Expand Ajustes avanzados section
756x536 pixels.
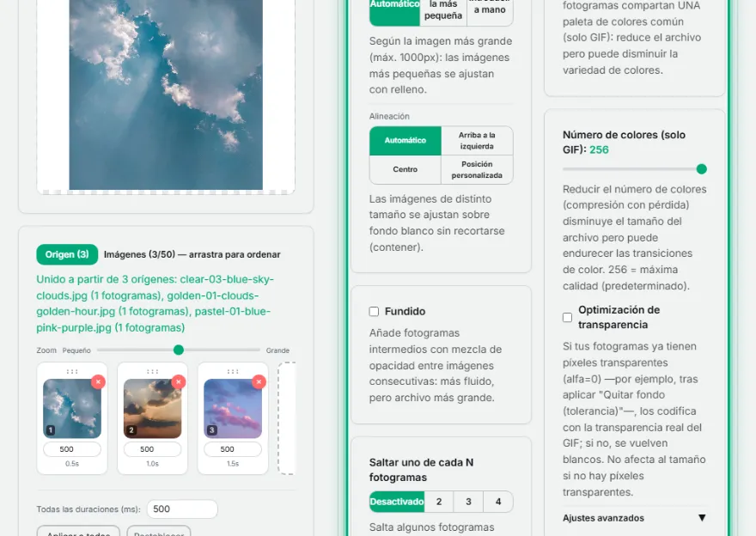(635, 518)
